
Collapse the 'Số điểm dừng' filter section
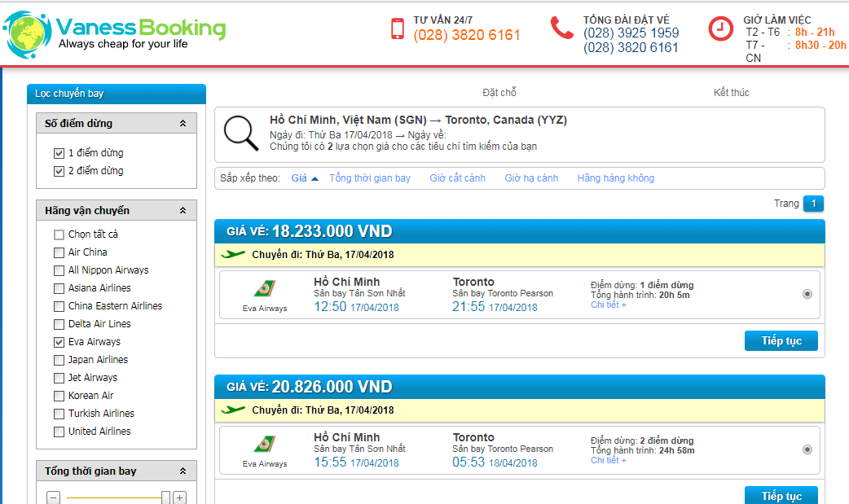(x=183, y=124)
